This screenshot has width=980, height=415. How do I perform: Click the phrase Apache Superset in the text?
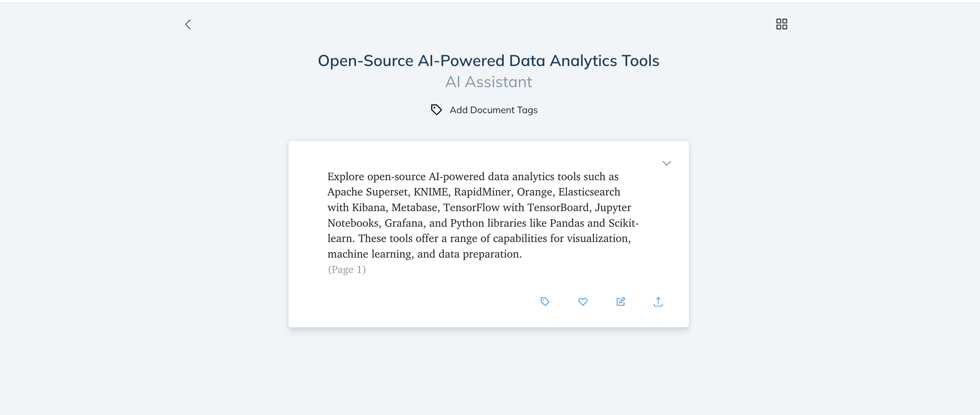367,192
